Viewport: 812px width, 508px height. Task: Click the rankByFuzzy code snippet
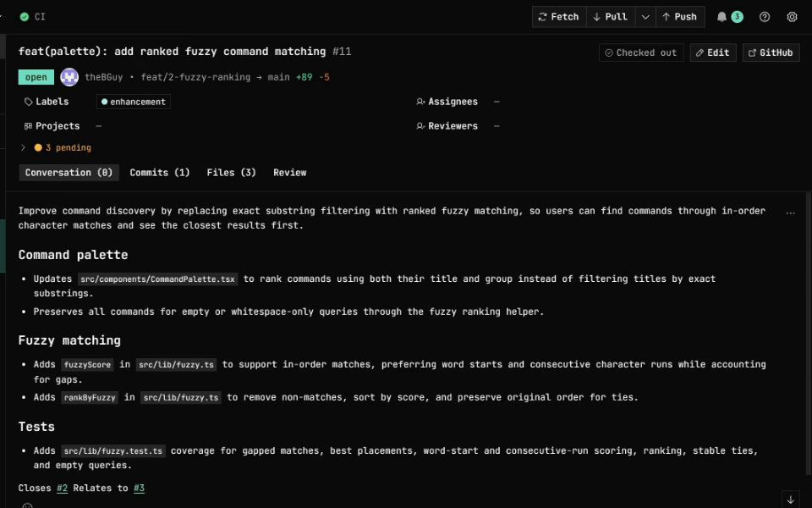(90, 398)
